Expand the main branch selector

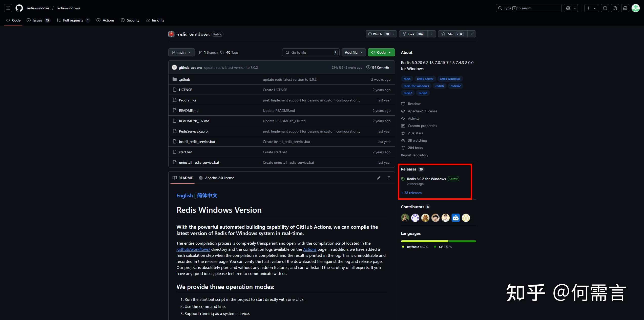tap(181, 52)
